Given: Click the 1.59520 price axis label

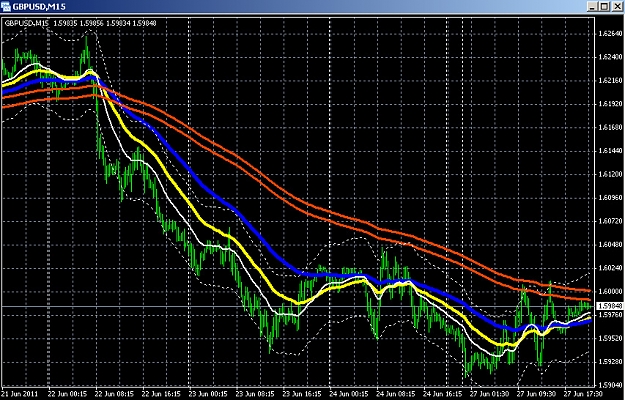Looking at the screenshot, I should click(x=610, y=338).
